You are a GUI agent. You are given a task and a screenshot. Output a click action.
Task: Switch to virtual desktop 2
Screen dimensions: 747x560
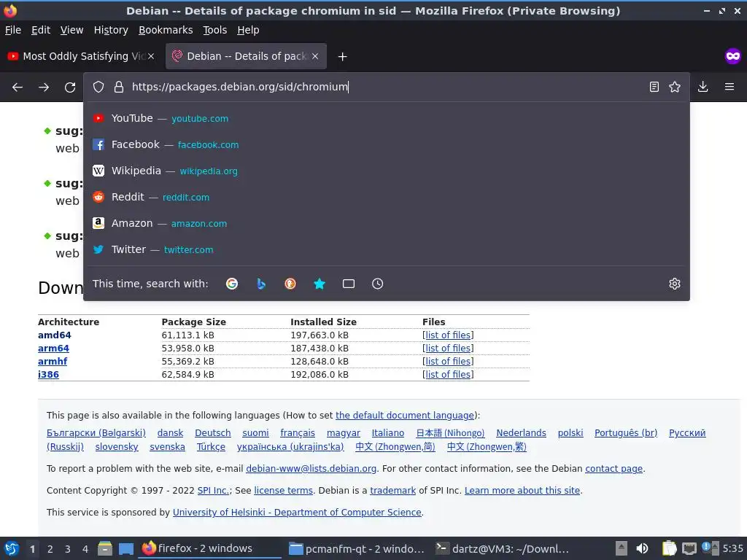50,549
